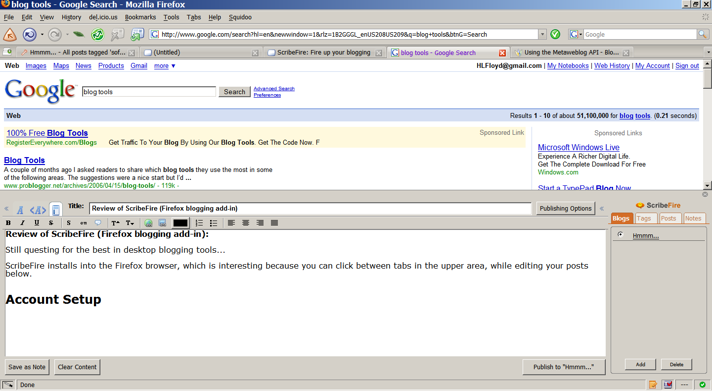Click the greyed-out forward navigation button

click(54, 35)
